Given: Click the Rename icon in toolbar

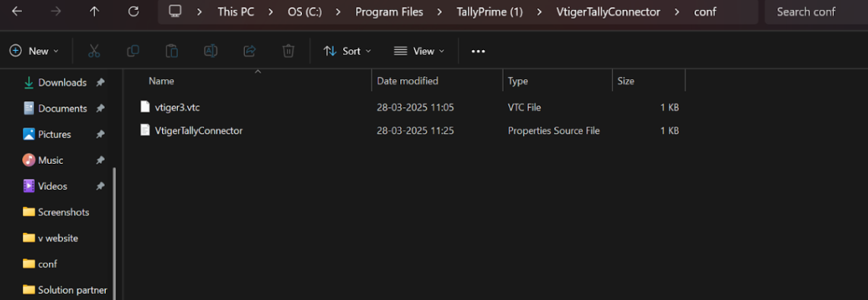Looking at the screenshot, I should 211,51.
